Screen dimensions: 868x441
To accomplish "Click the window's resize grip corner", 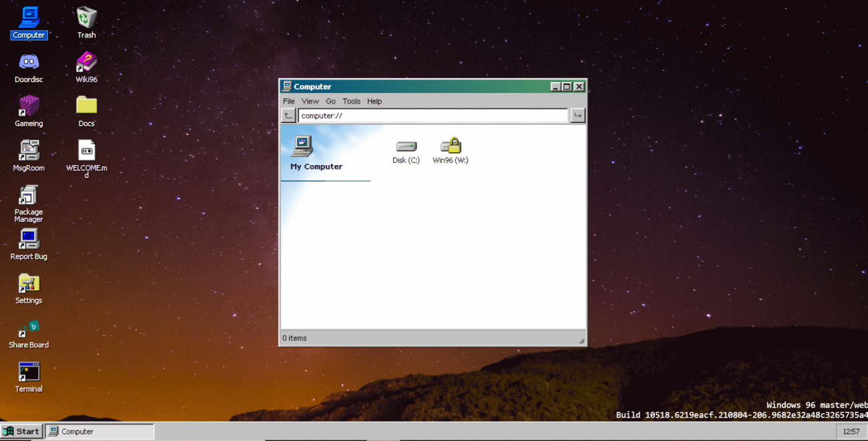I will pos(581,340).
